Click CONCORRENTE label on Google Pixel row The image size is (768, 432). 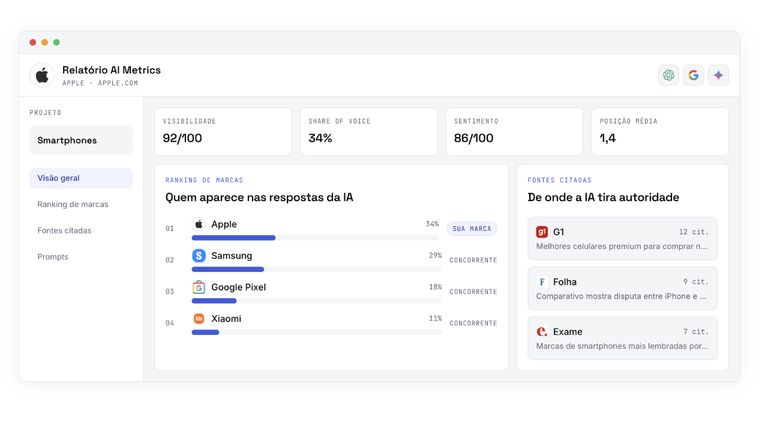click(473, 291)
